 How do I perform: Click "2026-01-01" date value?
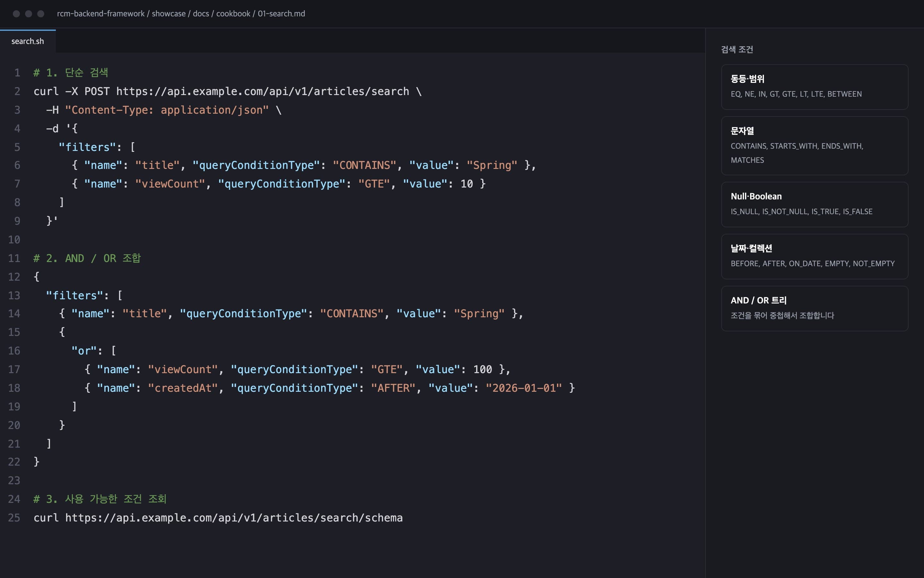[524, 388]
